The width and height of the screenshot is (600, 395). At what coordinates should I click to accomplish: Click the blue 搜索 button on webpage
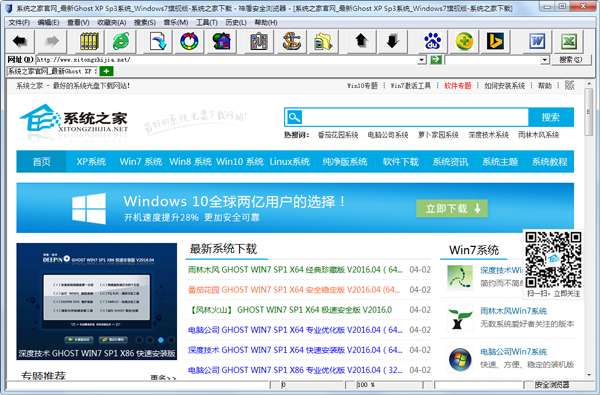click(x=551, y=117)
